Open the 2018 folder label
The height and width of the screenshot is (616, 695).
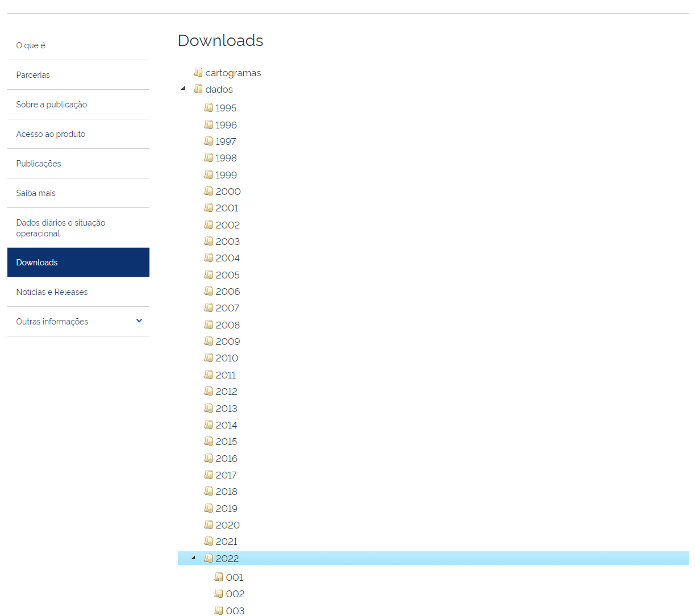(226, 492)
